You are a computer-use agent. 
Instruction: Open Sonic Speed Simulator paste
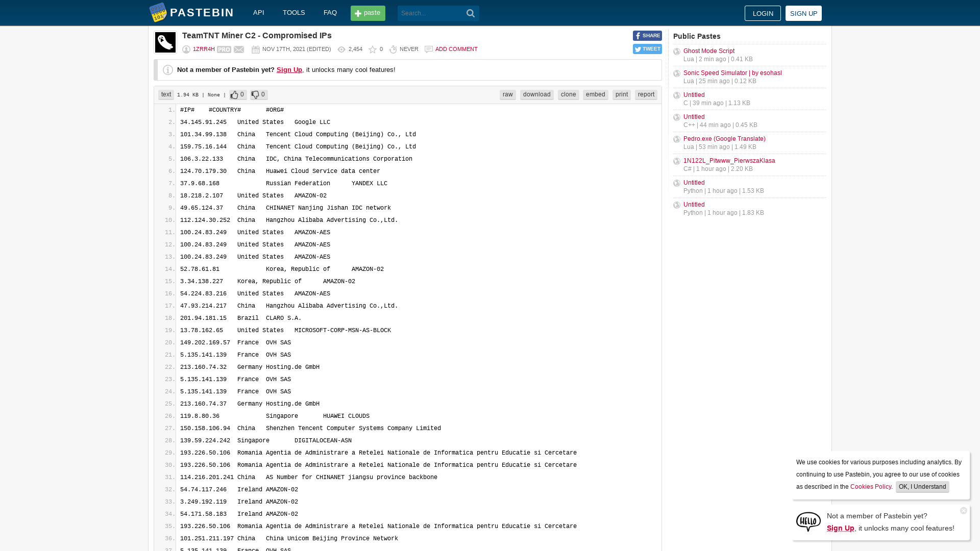[x=732, y=73]
